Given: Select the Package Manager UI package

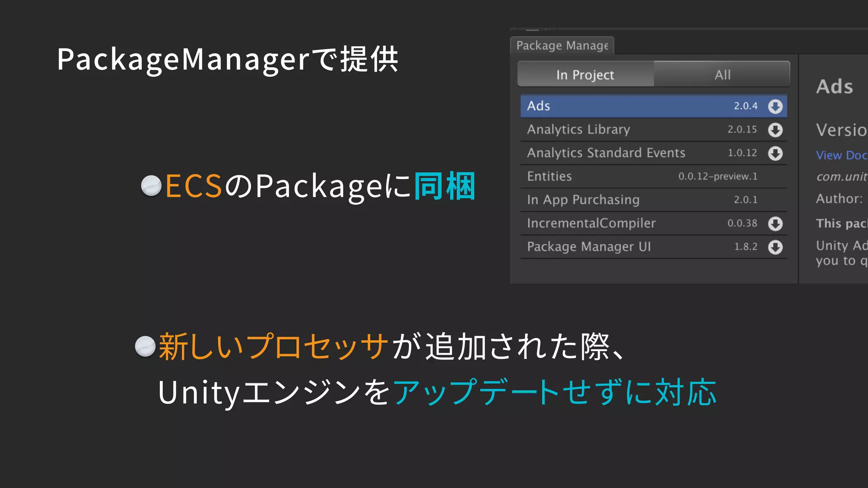Looking at the screenshot, I should [654, 247].
